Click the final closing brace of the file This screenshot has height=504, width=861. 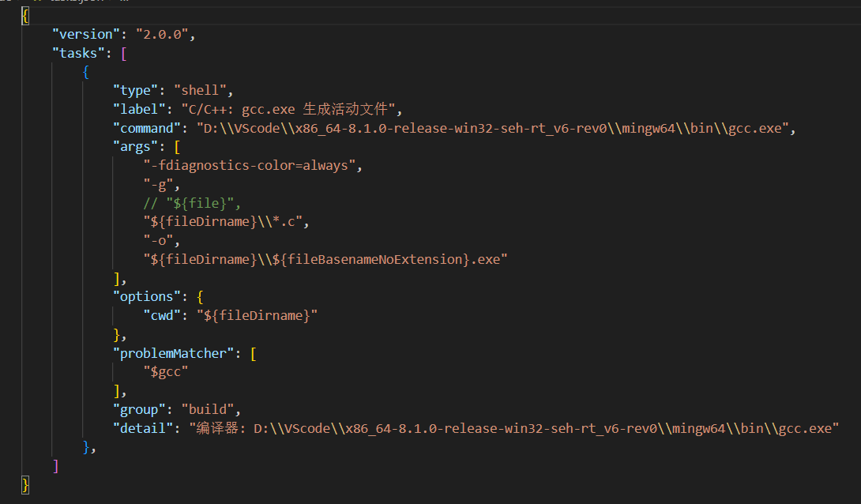[25, 485]
